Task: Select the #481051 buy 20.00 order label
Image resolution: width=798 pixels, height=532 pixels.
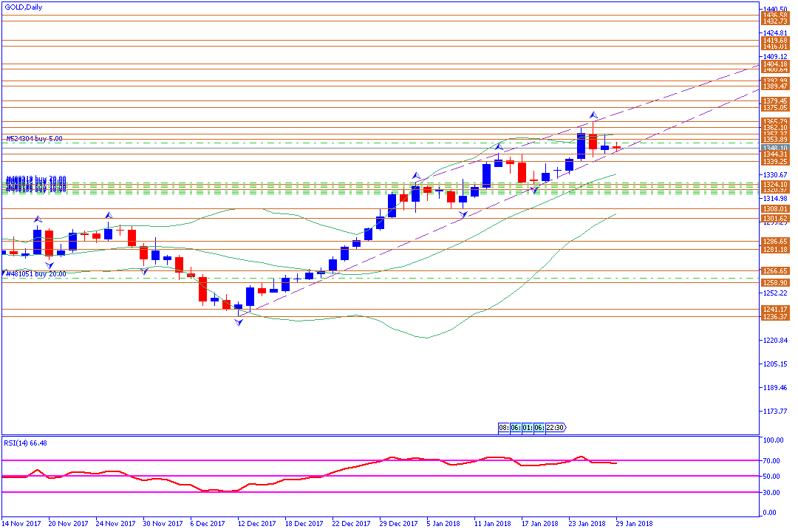Action: pyautogui.click(x=35, y=273)
